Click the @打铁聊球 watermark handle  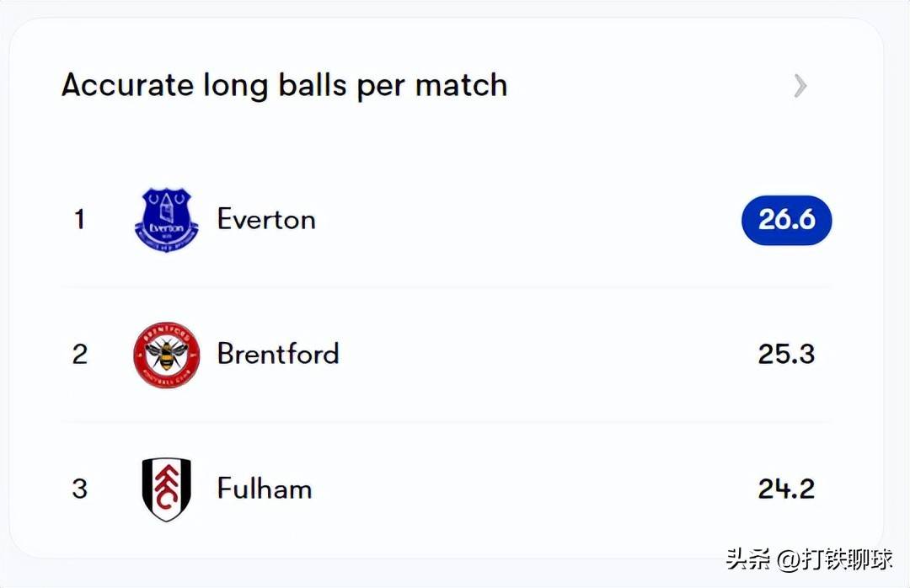[834, 560]
